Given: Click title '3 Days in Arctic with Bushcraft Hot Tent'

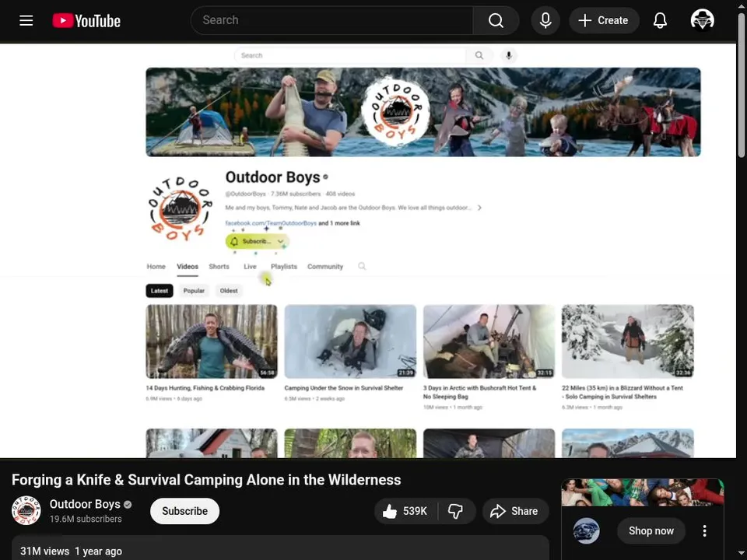Looking at the screenshot, I should 480,392.
